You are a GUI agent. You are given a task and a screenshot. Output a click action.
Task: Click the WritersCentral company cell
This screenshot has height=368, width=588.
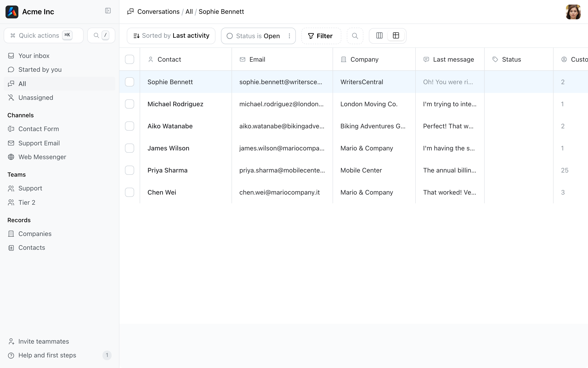coord(374,82)
